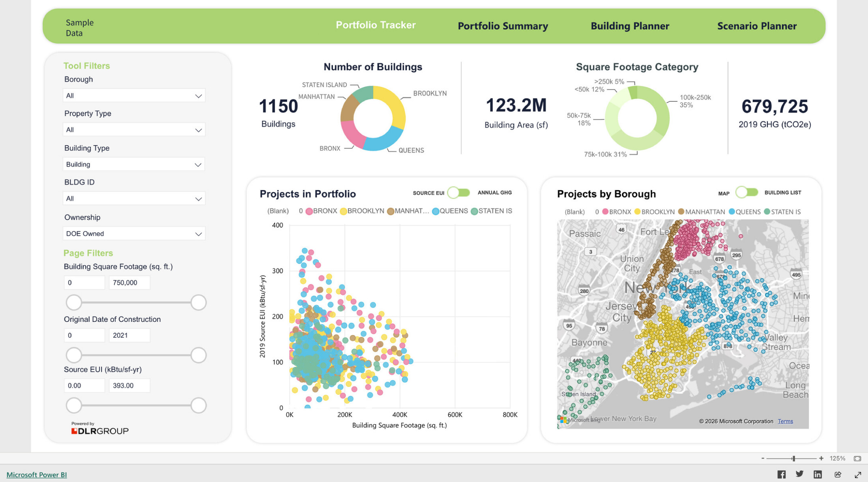Select BRONX in scatter chart legend
The height and width of the screenshot is (482, 868).
(321, 211)
